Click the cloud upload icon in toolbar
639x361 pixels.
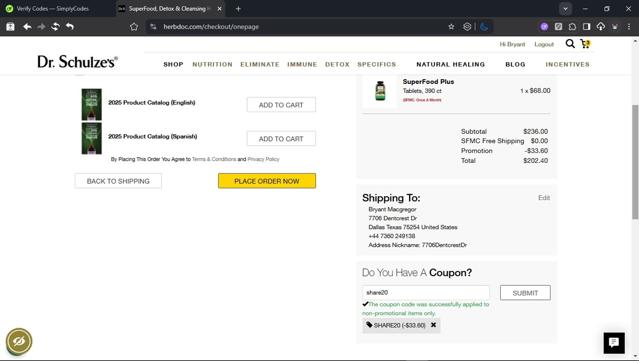tap(601, 26)
